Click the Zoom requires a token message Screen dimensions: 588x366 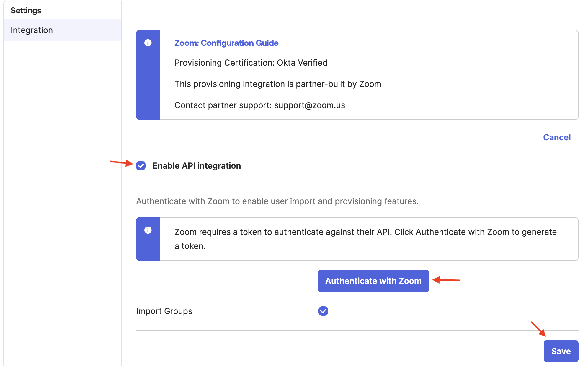[365, 239]
